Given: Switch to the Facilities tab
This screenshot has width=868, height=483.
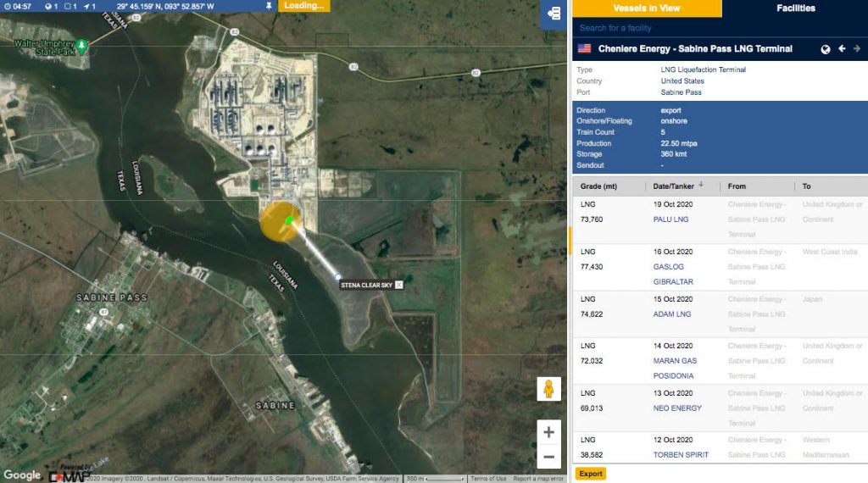Looking at the screenshot, I should click(x=795, y=8).
